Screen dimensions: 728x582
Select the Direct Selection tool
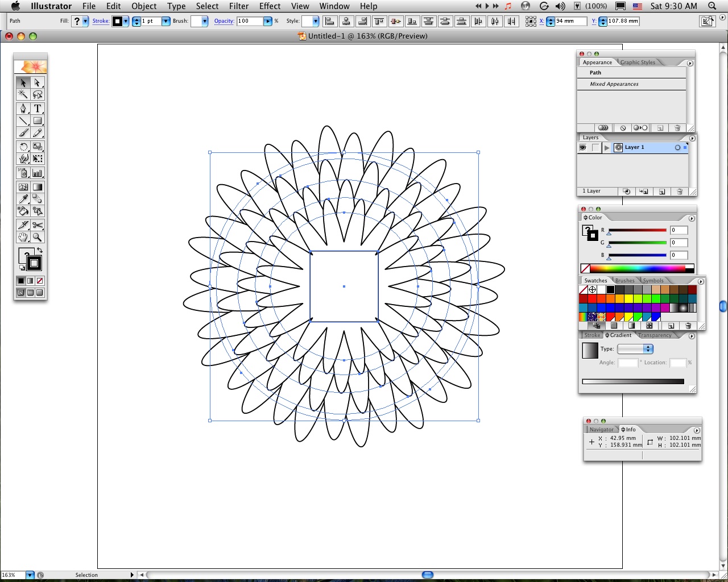pyautogui.click(x=38, y=83)
